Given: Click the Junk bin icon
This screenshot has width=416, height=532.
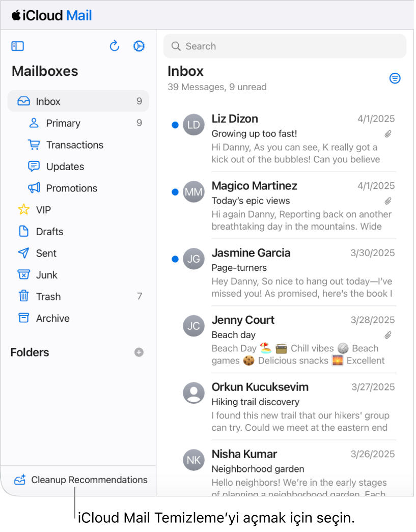Looking at the screenshot, I should (23, 274).
